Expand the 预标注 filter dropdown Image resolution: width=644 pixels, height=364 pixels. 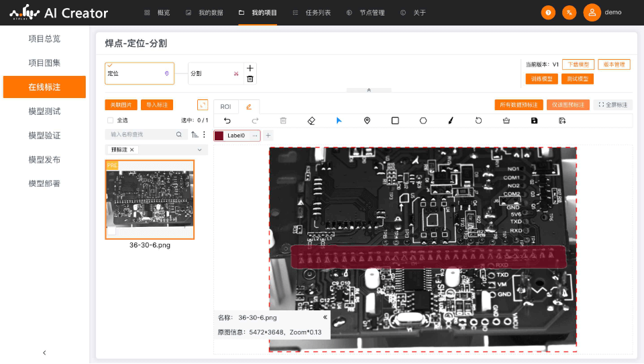(199, 150)
